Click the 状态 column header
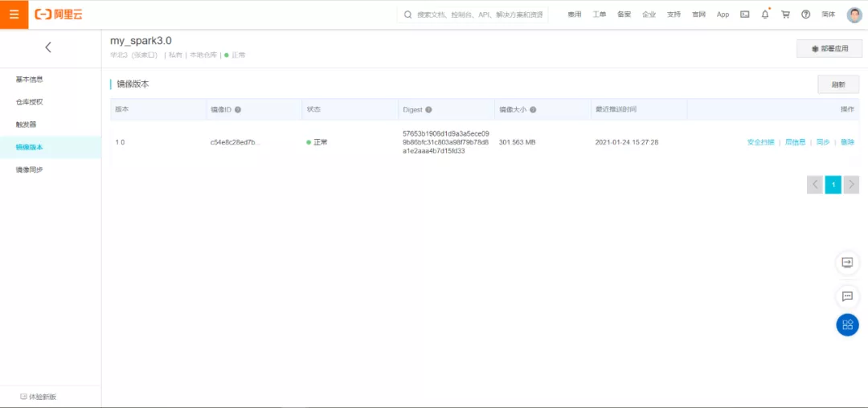This screenshot has width=868, height=408. click(313, 109)
